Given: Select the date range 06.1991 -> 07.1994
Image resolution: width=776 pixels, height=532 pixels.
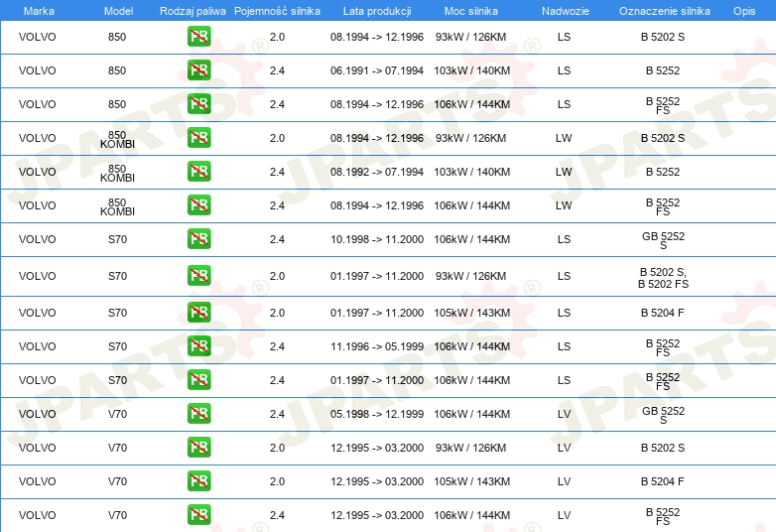Looking at the screenshot, I should pyautogui.click(x=377, y=70).
